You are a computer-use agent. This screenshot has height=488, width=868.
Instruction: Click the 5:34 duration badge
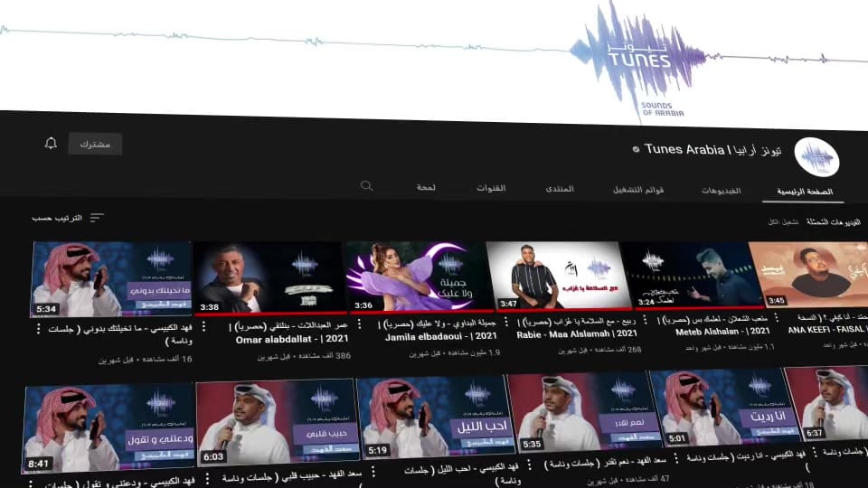click(46, 309)
